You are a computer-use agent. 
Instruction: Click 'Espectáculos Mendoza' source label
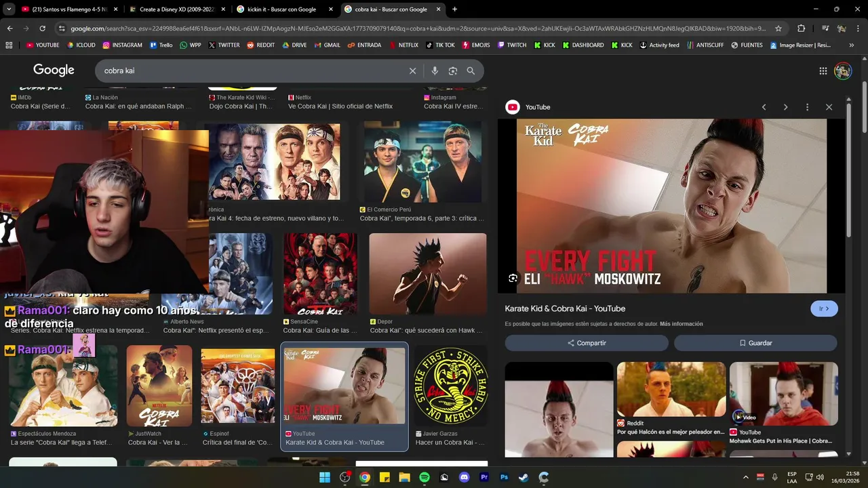tap(47, 434)
